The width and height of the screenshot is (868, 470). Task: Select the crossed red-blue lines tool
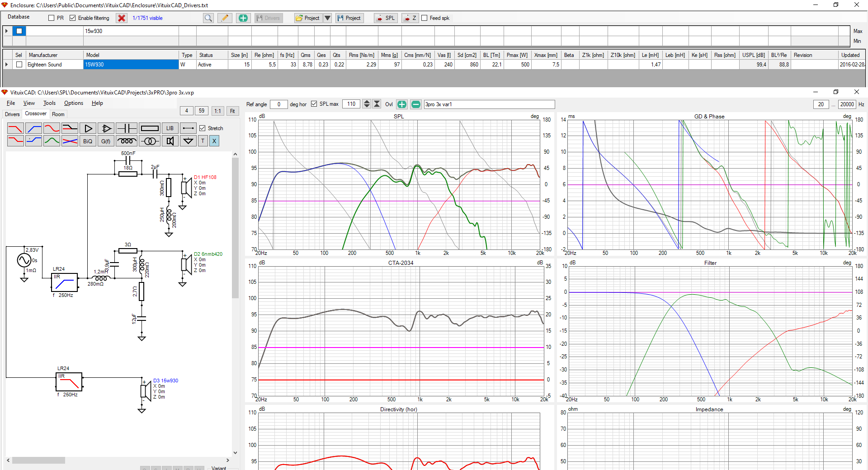[70, 141]
